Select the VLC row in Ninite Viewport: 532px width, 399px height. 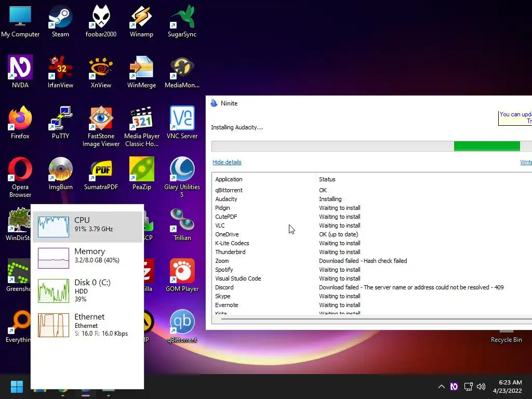pos(372,225)
